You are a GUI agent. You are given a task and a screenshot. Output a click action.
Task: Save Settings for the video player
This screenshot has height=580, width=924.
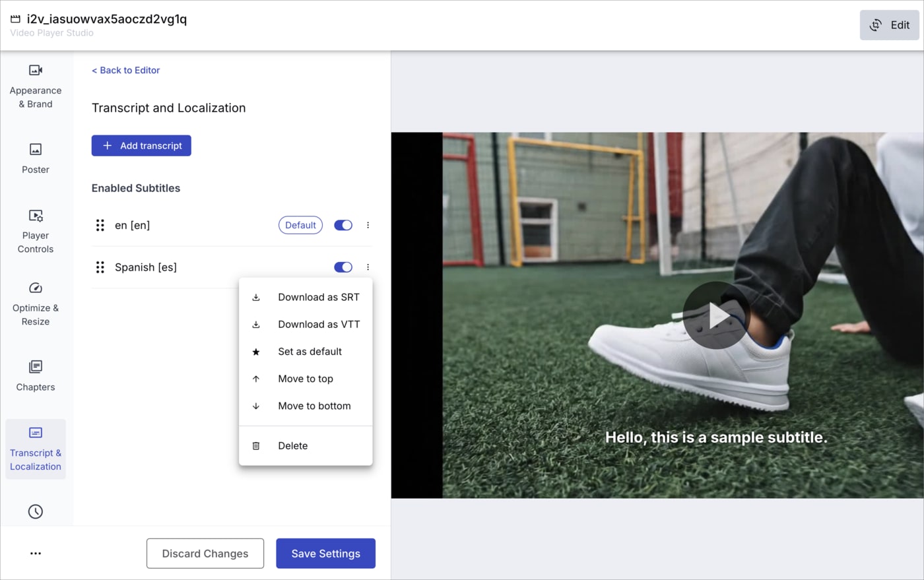[x=325, y=553]
